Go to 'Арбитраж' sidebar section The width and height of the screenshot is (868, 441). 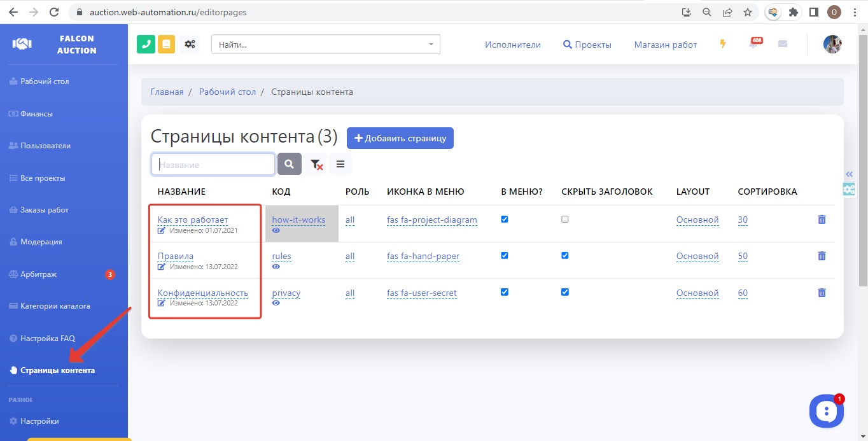[x=39, y=274]
